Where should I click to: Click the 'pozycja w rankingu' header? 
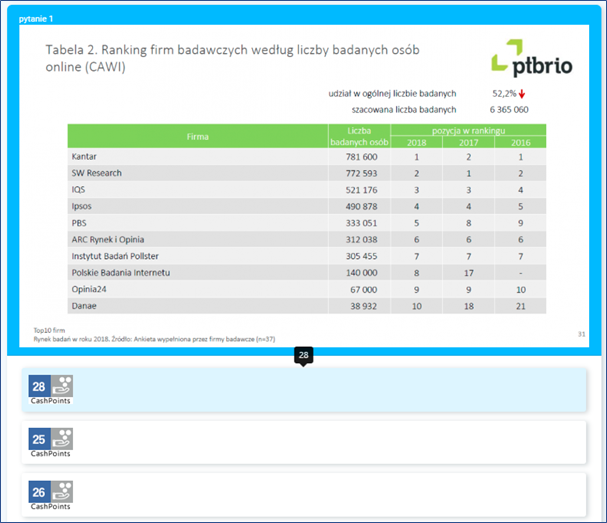[x=467, y=130]
